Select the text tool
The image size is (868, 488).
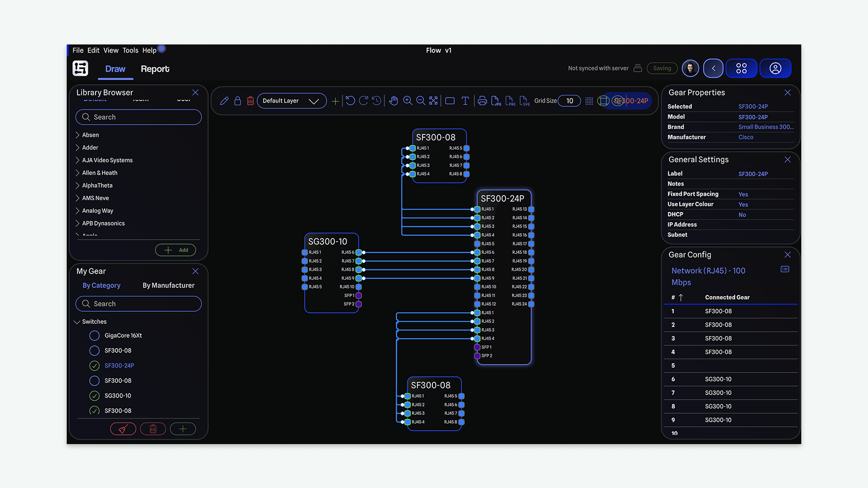pos(465,101)
